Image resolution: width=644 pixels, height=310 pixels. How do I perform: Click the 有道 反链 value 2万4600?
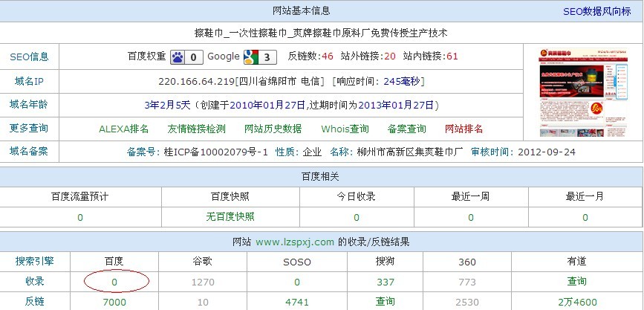(x=577, y=302)
